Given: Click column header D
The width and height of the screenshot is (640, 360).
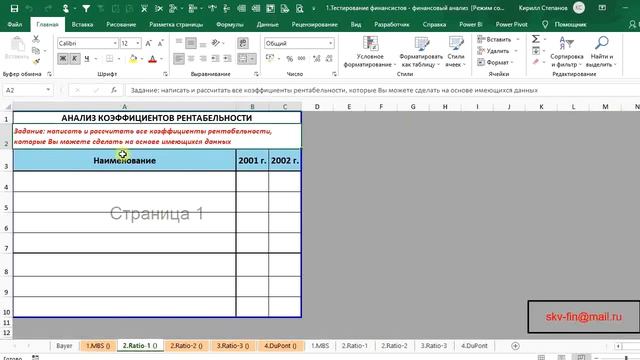Looking at the screenshot, I should coord(317,107).
